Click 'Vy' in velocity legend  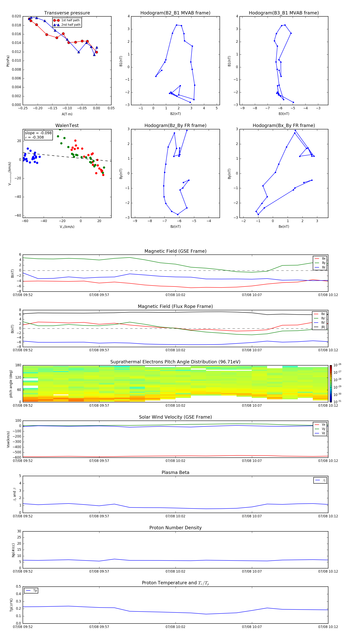324,429
